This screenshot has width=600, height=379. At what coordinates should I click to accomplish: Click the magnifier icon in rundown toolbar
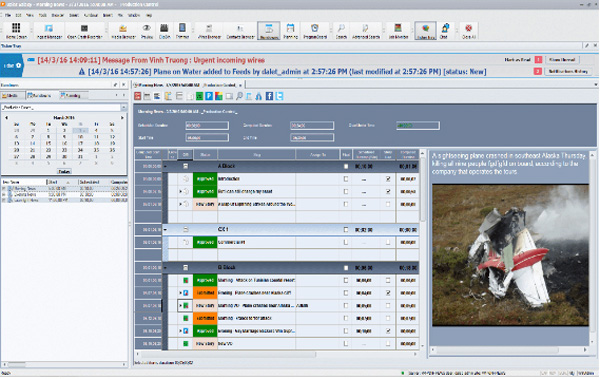(x=239, y=96)
